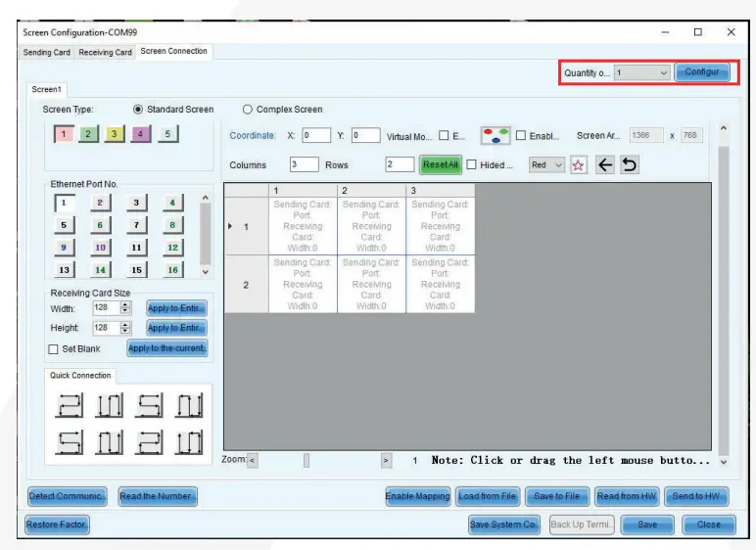Click zoom increase right arrow button
The height and width of the screenshot is (550, 756).
(x=386, y=460)
